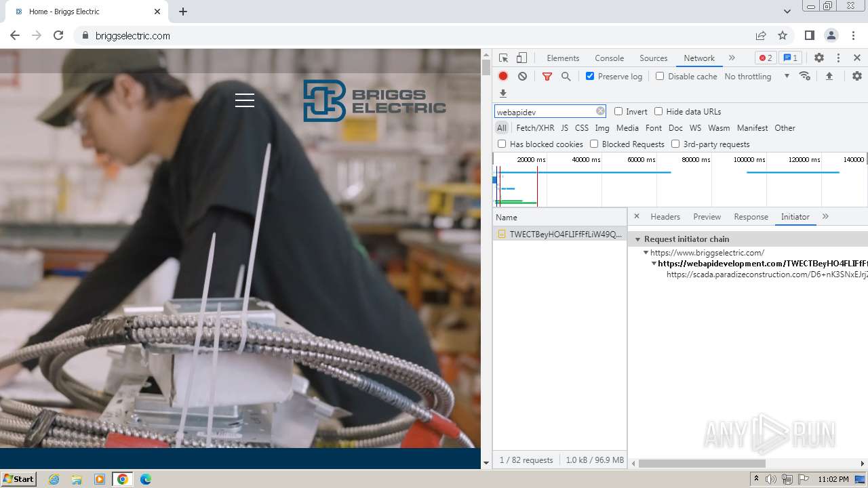The height and width of the screenshot is (488, 868).
Task: Go back in the browser
Action: [x=15, y=35]
